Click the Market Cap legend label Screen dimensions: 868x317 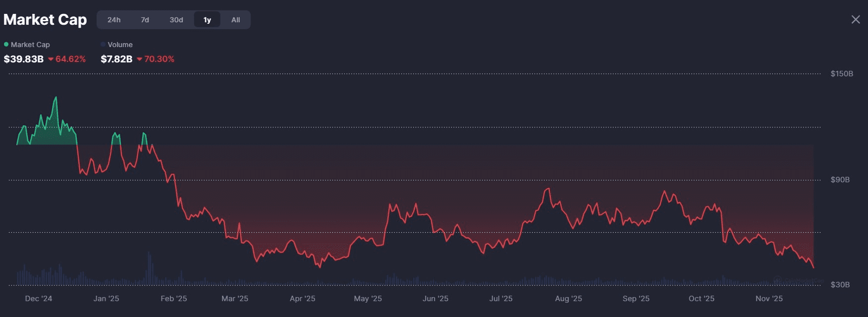coord(30,45)
